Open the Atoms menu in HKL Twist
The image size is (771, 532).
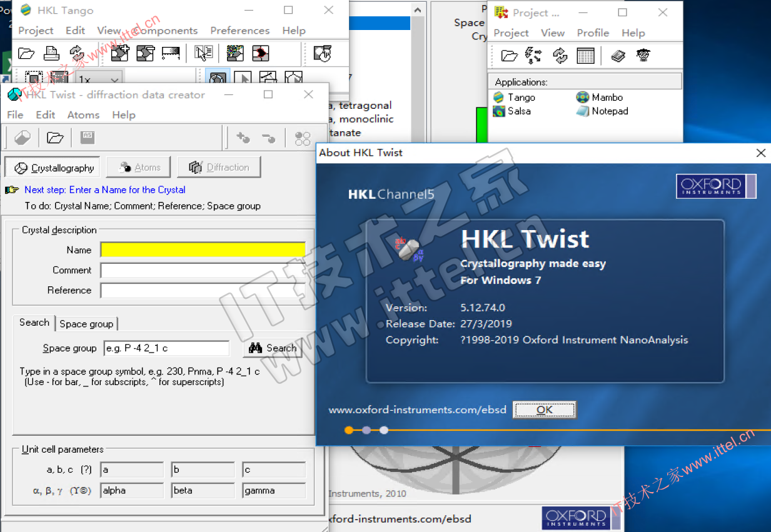(83, 114)
